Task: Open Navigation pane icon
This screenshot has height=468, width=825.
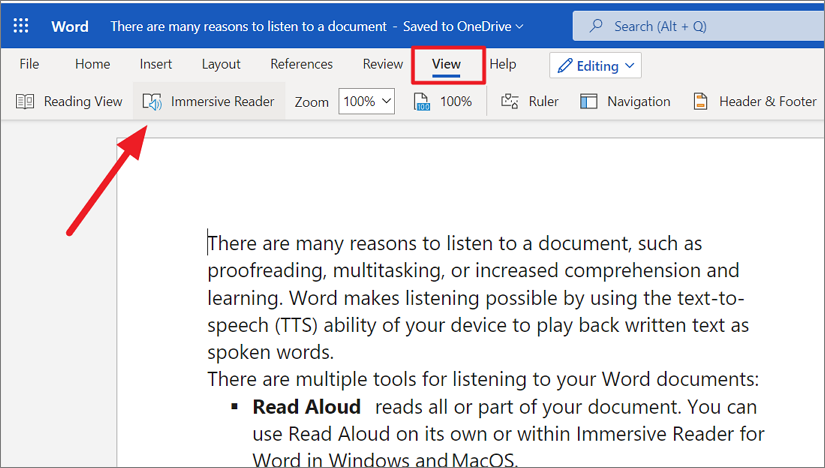Action: click(588, 101)
